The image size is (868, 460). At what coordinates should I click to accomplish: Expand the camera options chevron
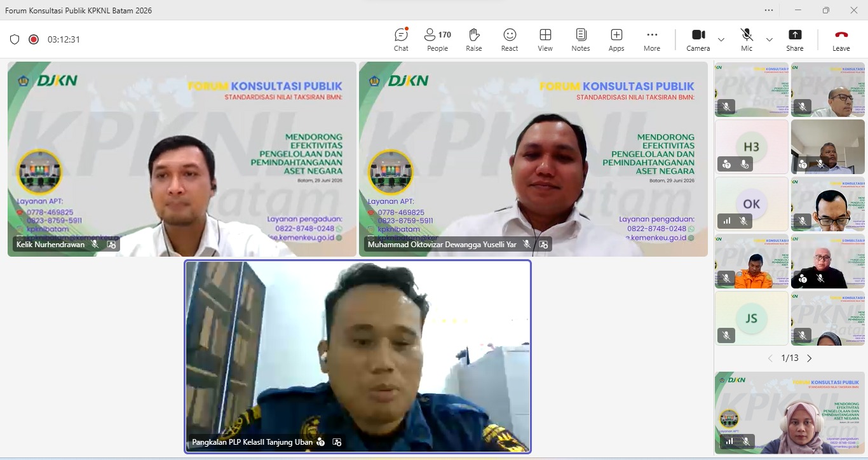point(721,39)
